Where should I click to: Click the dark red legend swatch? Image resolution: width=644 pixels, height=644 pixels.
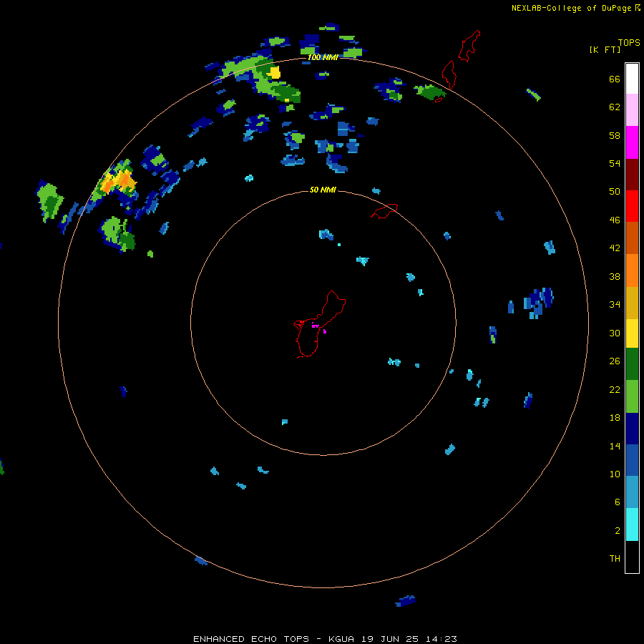(632, 174)
